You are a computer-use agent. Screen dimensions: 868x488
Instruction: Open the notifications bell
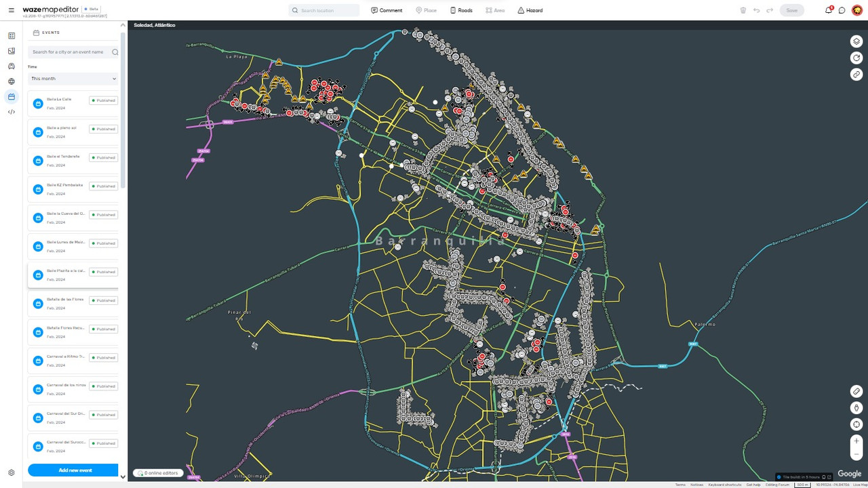click(x=829, y=10)
